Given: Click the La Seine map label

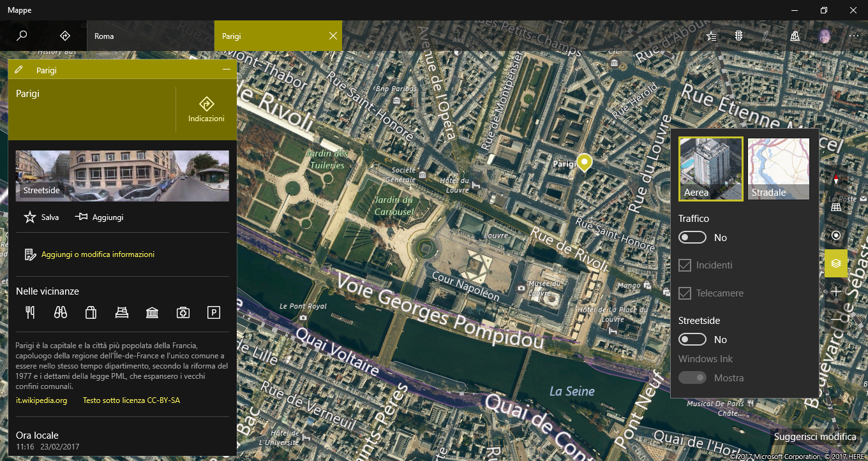Looking at the screenshot, I should 572,391.
